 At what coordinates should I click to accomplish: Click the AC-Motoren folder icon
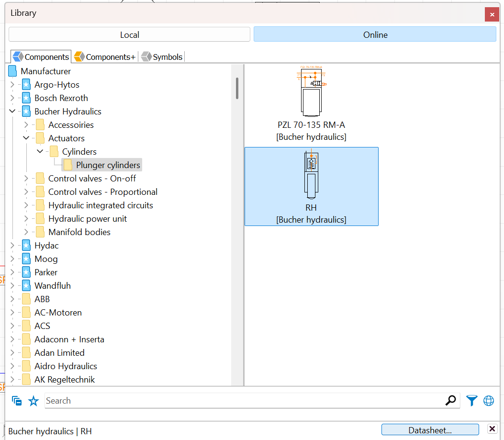click(26, 312)
